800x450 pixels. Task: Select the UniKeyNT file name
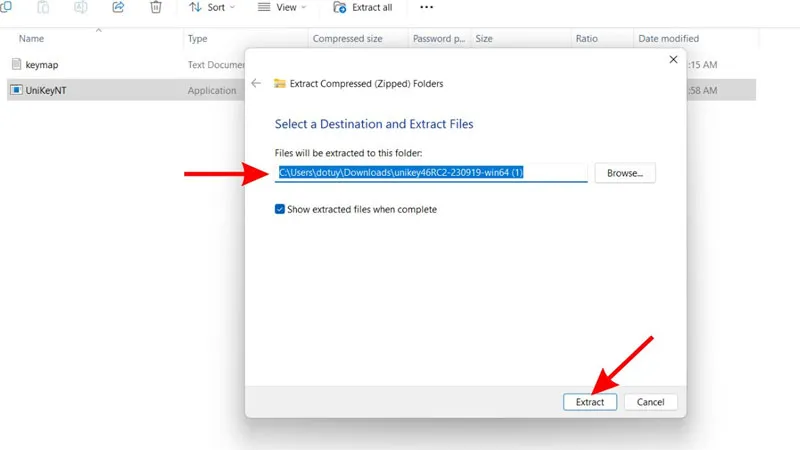click(x=46, y=90)
